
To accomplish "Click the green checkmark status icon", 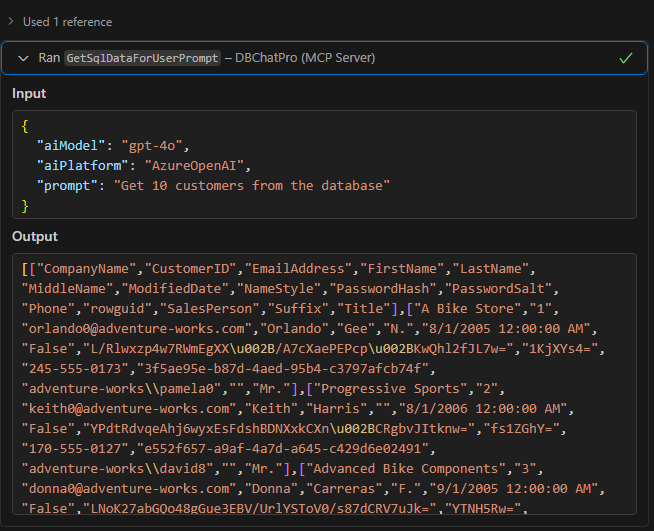I will click(x=626, y=58).
